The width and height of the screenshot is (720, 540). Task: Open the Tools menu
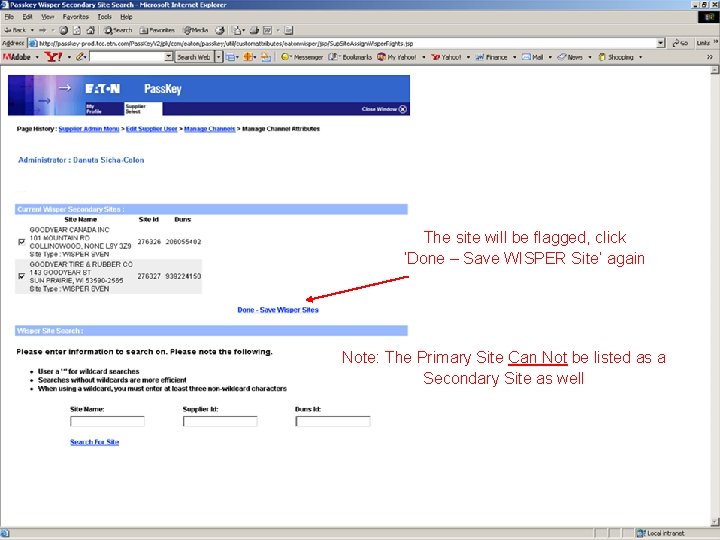[104, 17]
